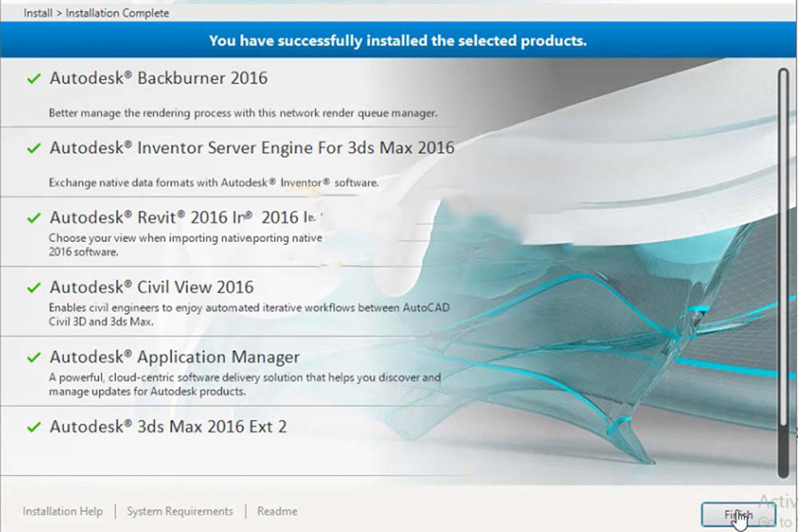798x532 pixels.
Task: Click the green checkmark beside Autodesk Revit 2016
Action: 34,218
